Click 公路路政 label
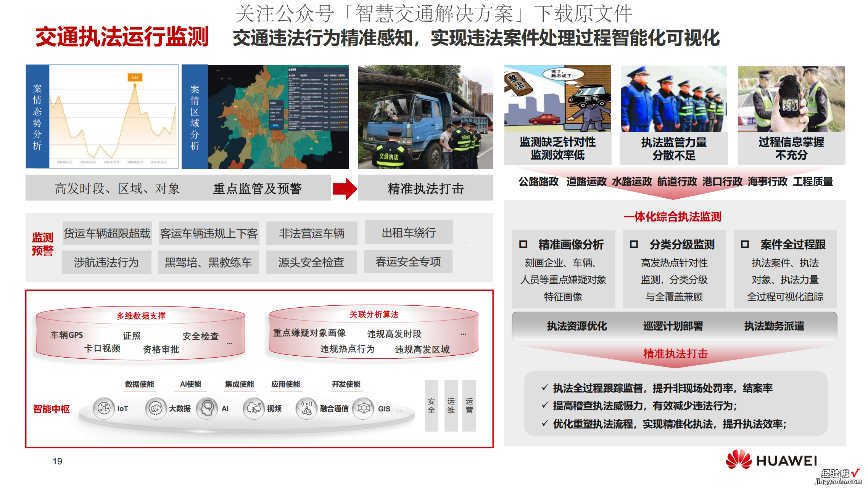 click(538, 181)
